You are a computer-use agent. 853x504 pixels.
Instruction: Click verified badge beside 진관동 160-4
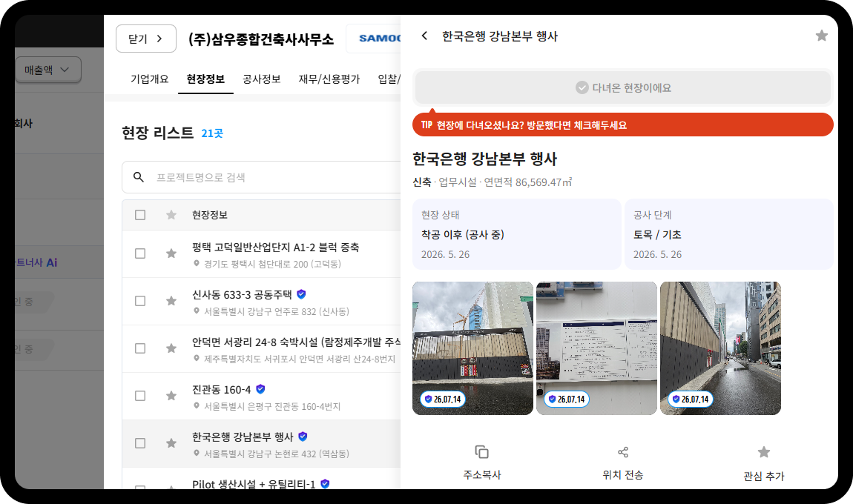click(260, 388)
